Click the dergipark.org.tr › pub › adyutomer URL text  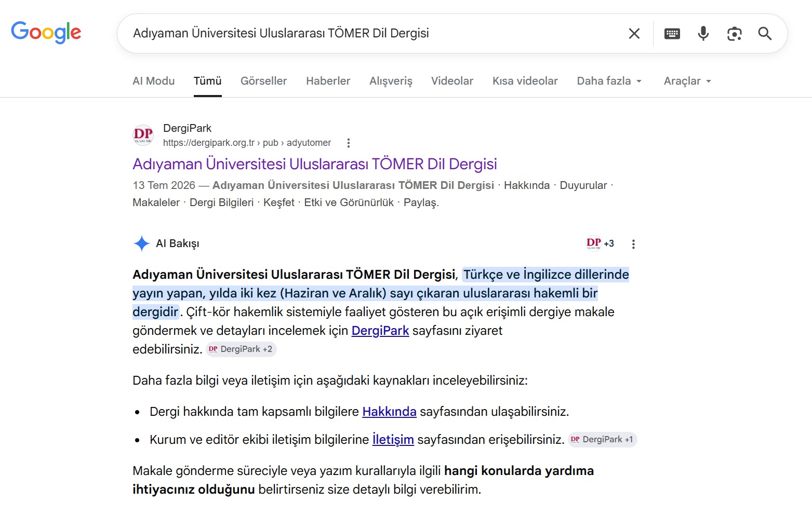247,143
